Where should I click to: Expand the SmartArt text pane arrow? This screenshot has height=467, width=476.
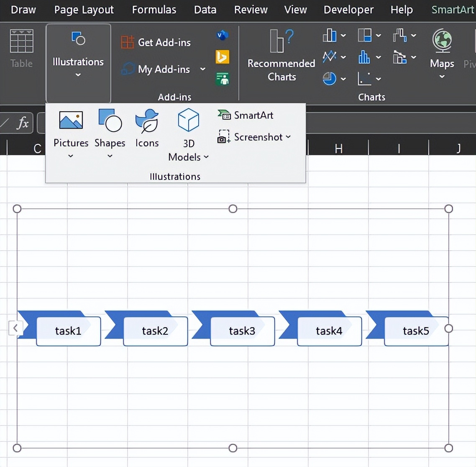point(15,328)
